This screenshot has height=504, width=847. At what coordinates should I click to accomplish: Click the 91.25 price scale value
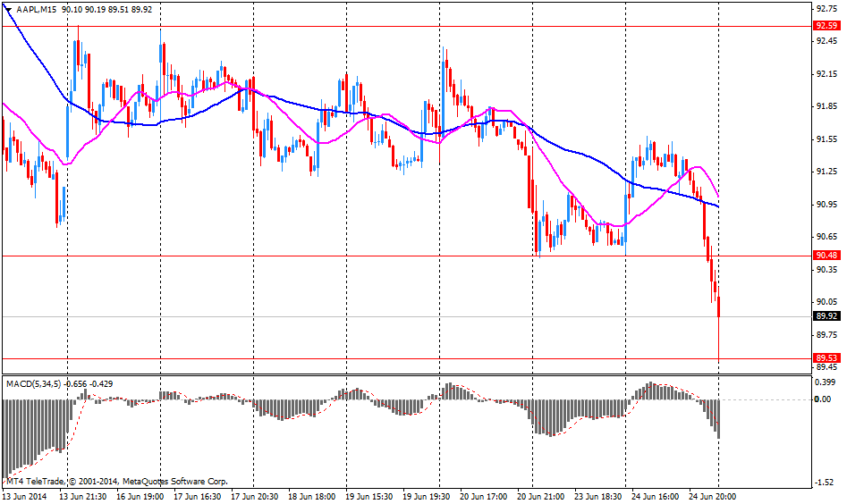[x=827, y=172]
